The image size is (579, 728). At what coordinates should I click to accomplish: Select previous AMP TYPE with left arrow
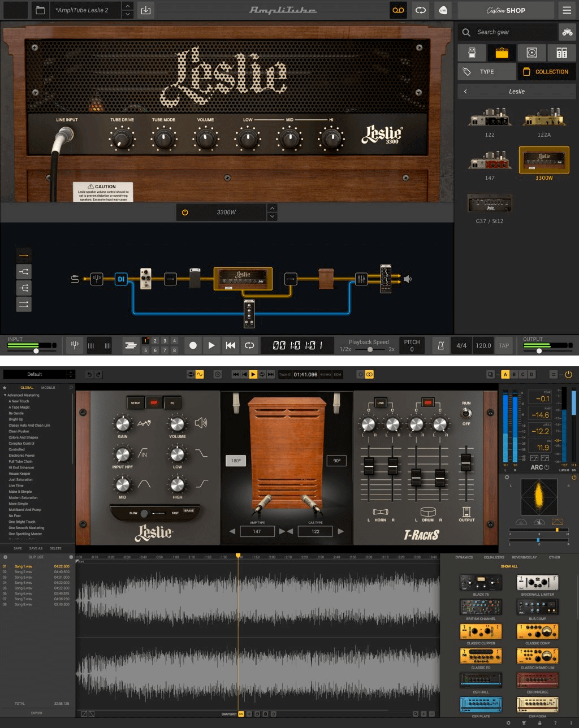tap(232, 531)
